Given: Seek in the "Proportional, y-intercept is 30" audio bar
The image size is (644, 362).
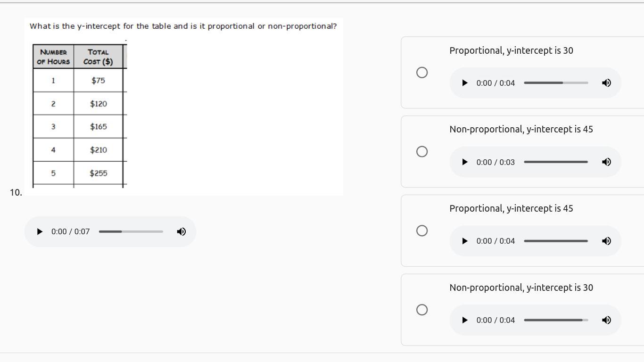Looking at the screenshot, I should [556, 83].
